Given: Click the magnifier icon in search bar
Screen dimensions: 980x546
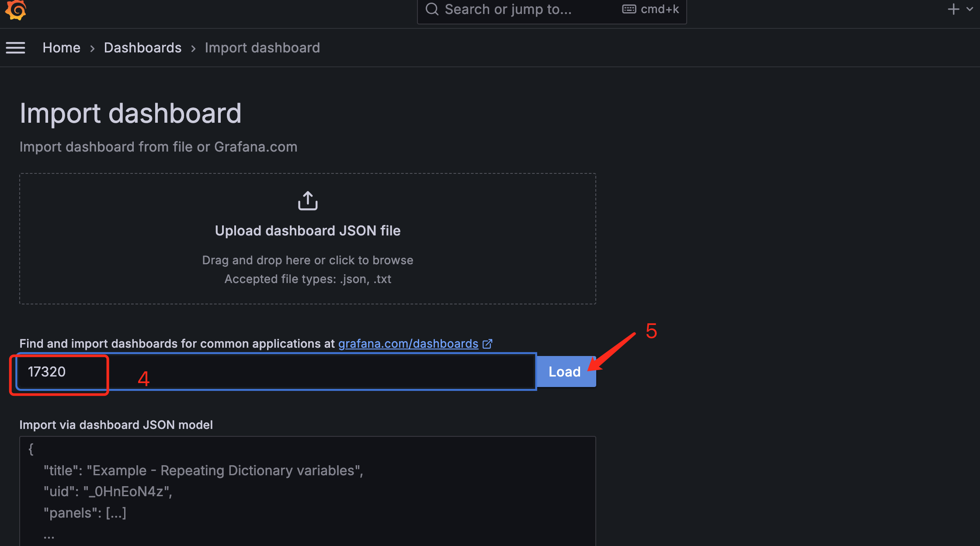Looking at the screenshot, I should 432,9.
